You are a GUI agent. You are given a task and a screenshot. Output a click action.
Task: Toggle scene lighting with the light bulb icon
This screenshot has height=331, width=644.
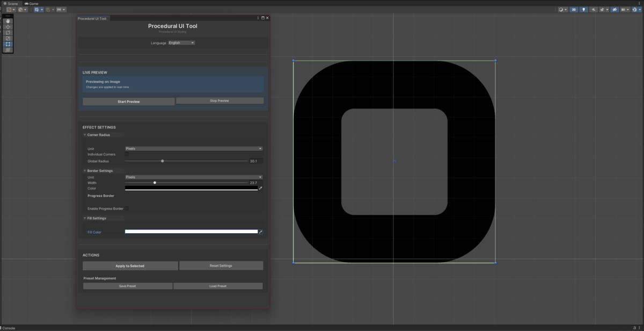tap(583, 10)
